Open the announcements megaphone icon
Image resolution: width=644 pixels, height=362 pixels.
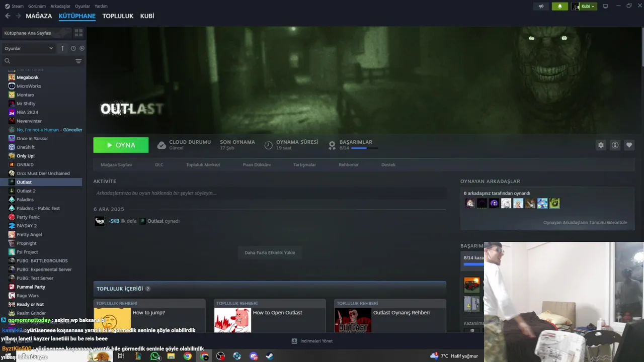(541, 6)
